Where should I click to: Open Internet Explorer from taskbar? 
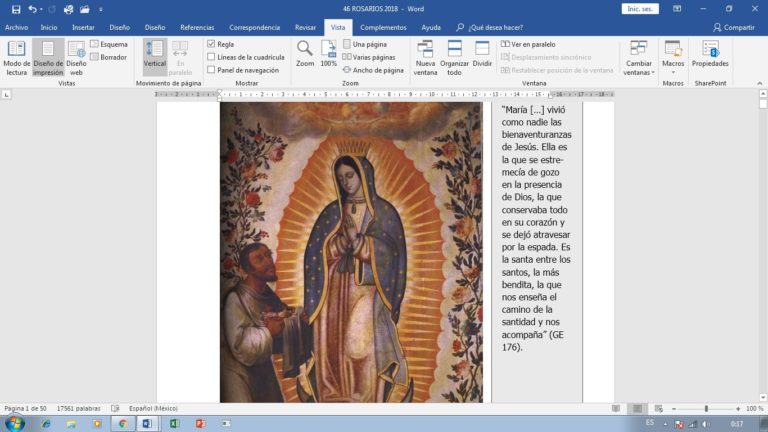46,423
